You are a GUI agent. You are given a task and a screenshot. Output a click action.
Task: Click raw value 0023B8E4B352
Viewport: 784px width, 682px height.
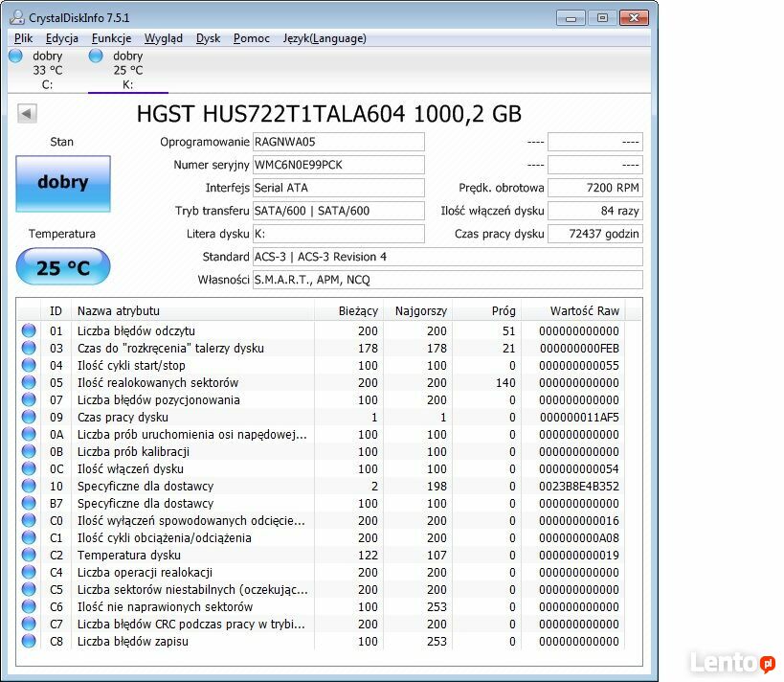pyautogui.click(x=579, y=486)
